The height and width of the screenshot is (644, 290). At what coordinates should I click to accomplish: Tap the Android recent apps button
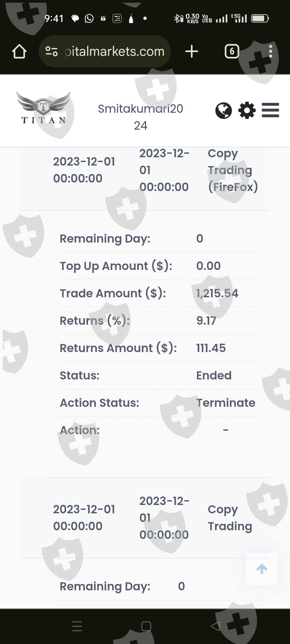(x=77, y=626)
